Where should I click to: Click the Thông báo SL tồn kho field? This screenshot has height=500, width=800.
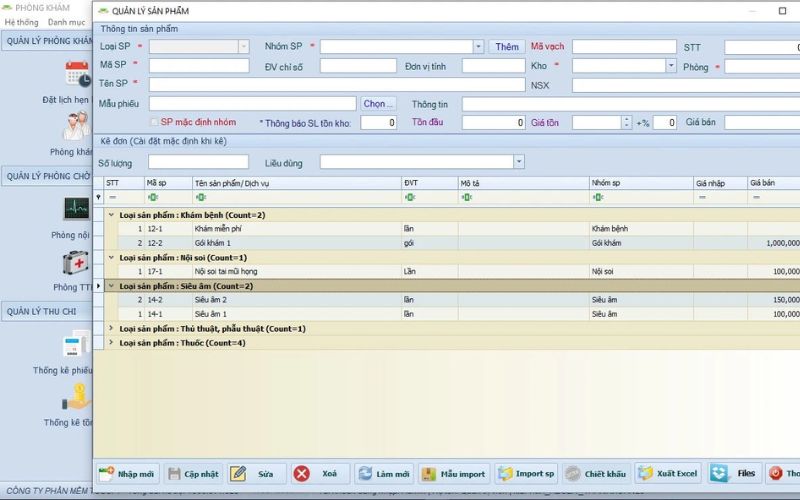(378, 122)
